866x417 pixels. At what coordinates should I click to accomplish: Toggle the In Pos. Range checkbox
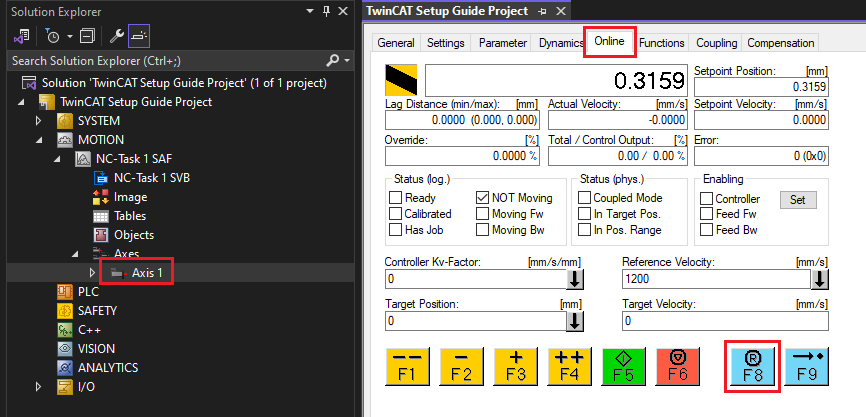point(584,230)
